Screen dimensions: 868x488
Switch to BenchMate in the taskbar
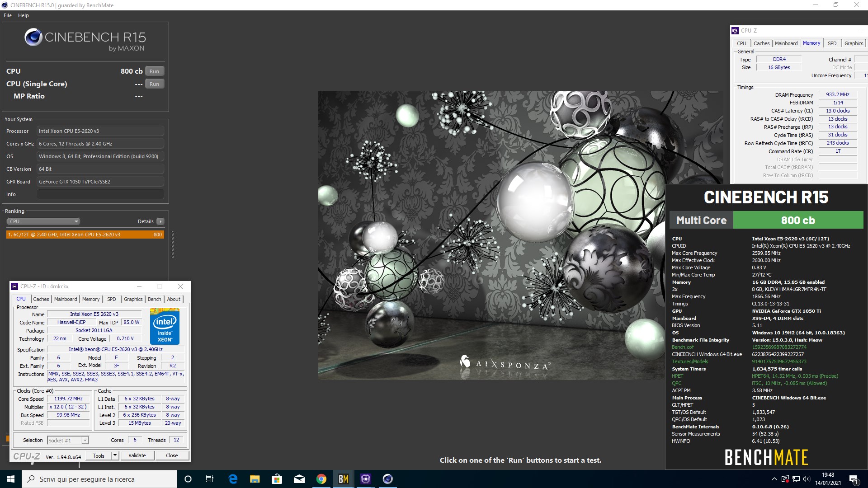(344, 479)
